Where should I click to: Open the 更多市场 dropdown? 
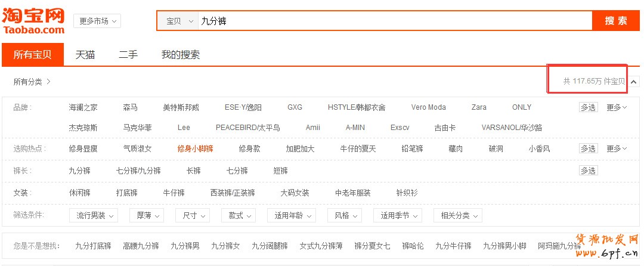[x=97, y=21]
